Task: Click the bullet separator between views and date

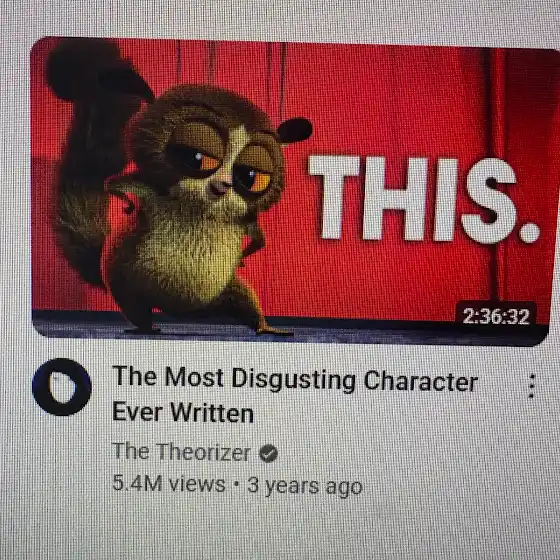Action: 236,485
